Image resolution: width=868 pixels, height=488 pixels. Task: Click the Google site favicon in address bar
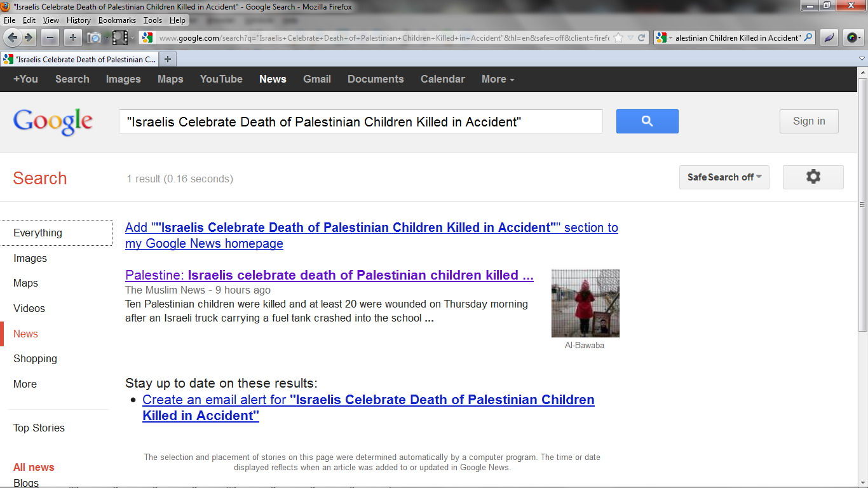(147, 37)
